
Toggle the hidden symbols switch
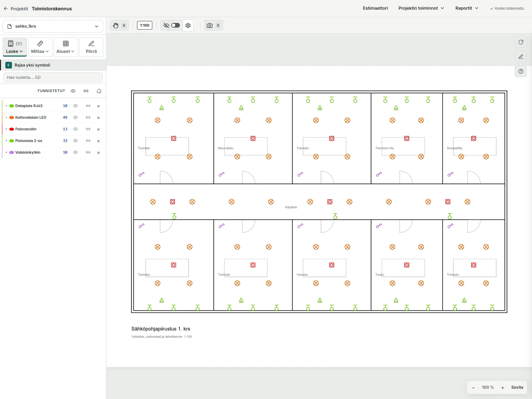pyautogui.click(x=176, y=25)
